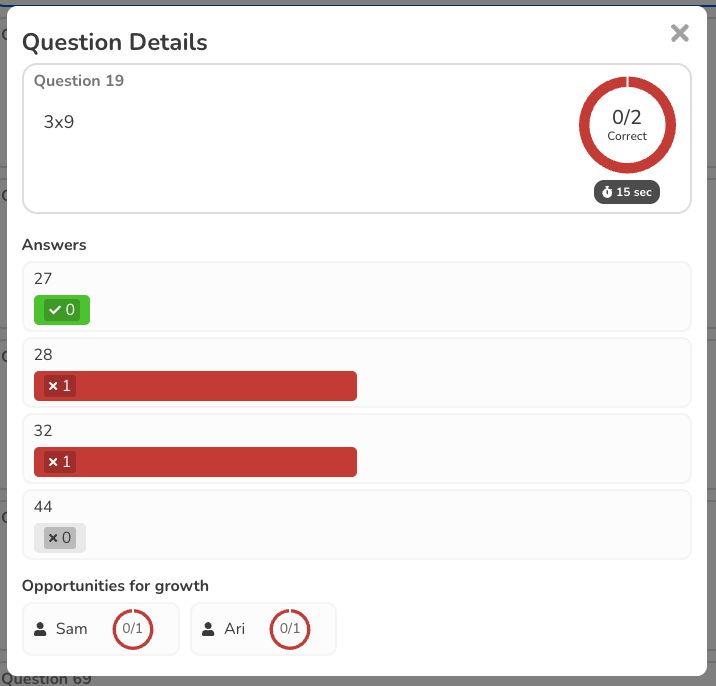This screenshot has height=686, width=716.
Task: Click the Question 19 label
Action: pyautogui.click(x=79, y=81)
